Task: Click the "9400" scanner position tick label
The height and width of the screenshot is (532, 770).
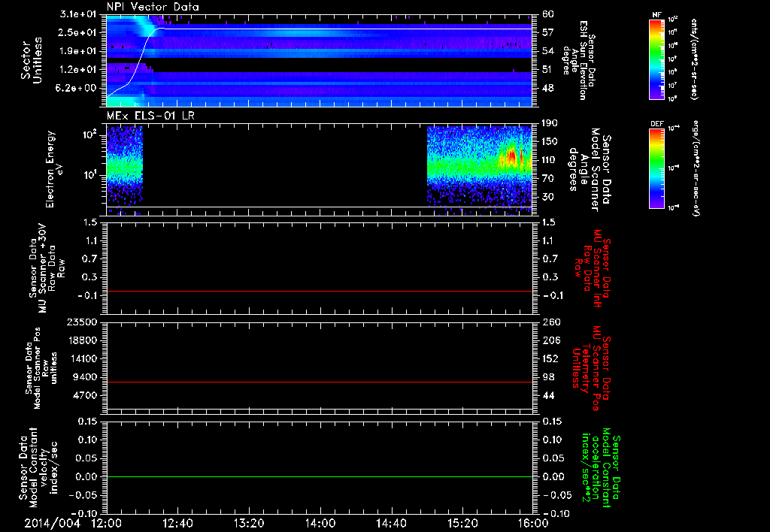Action: (86, 377)
